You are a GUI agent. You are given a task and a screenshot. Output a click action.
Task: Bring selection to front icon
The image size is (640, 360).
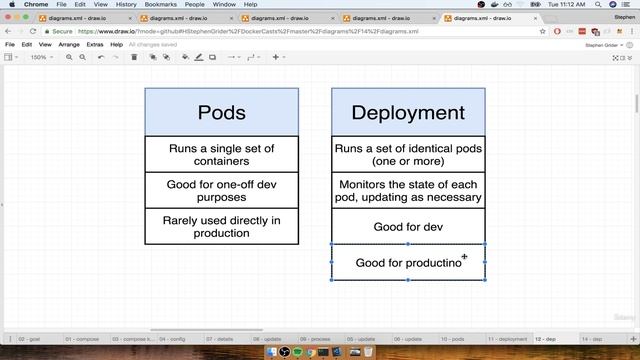pos(153,58)
